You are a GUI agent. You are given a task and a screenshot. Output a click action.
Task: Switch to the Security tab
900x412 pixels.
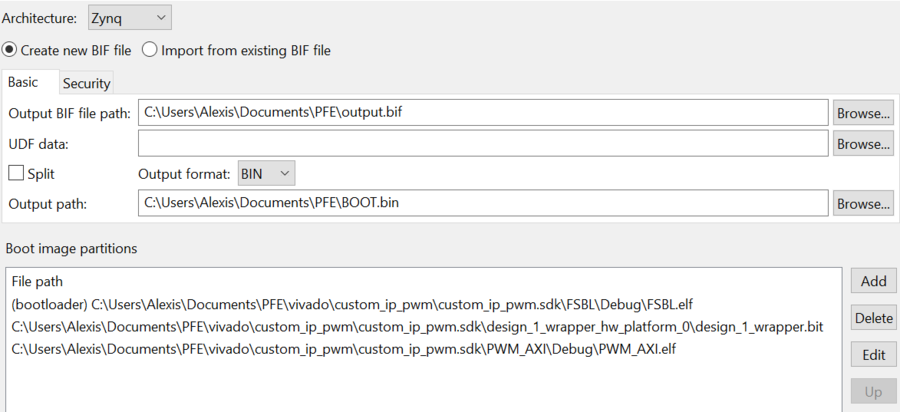(x=86, y=83)
